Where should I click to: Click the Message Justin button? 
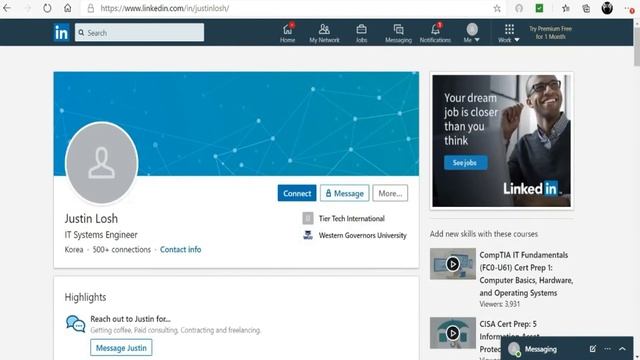[x=121, y=348]
